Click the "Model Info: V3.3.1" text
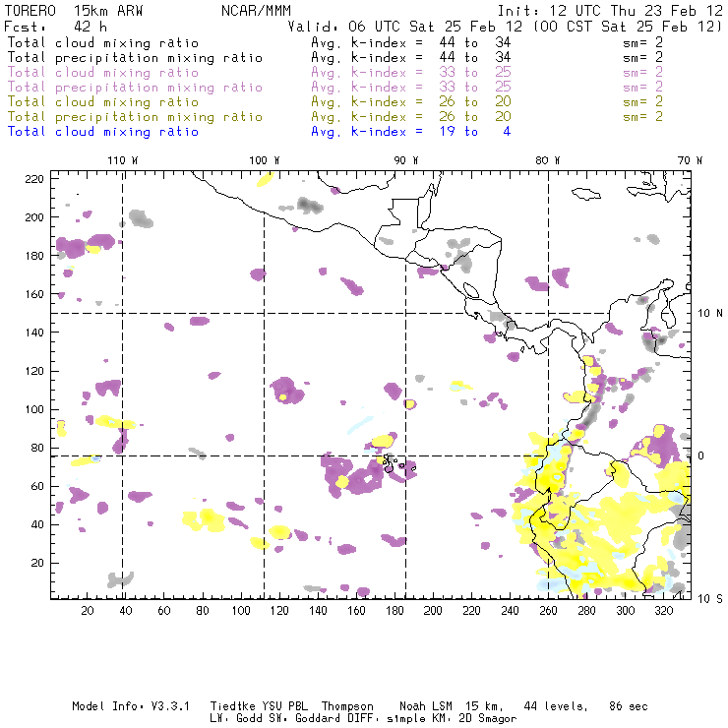Image resolution: width=728 pixels, height=728 pixels. 131,706
